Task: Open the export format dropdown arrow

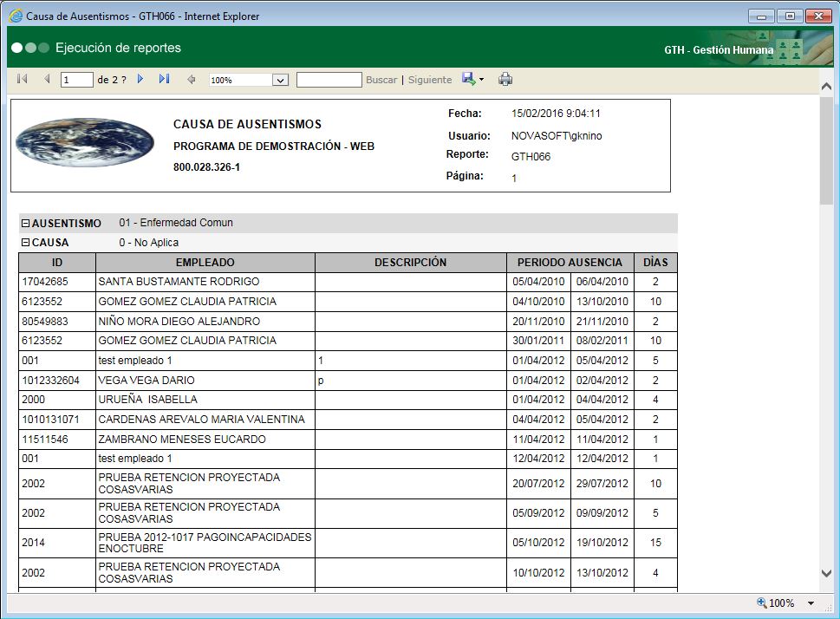Action: click(x=482, y=80)
